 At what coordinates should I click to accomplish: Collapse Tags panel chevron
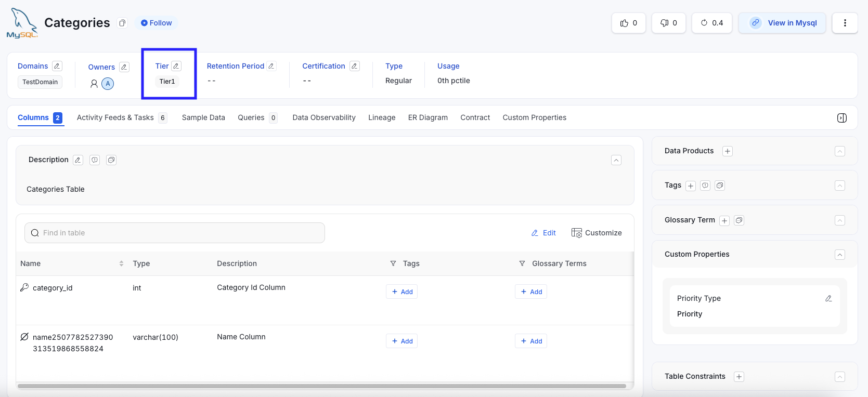point(840,186)
